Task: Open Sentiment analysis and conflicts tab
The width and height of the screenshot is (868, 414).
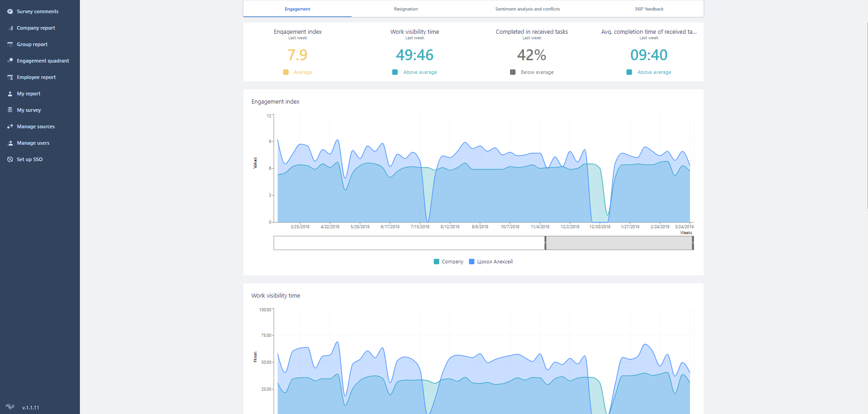Action: (x=527, y=9)
